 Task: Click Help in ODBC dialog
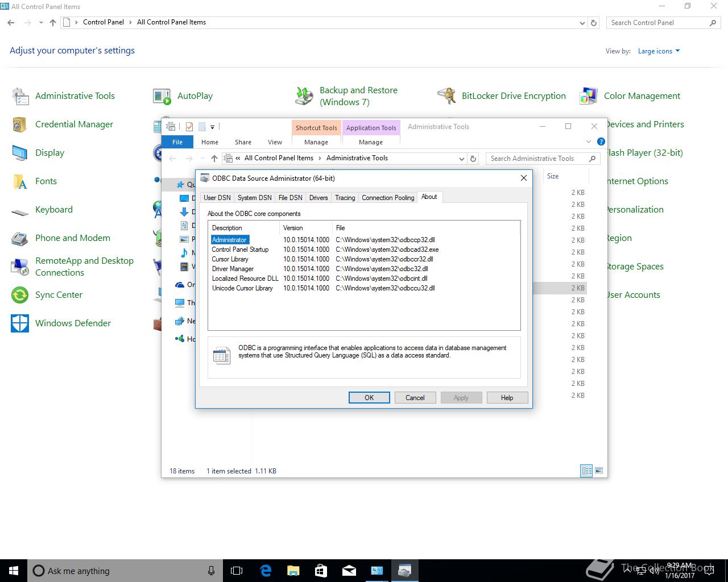coord(507,398)
